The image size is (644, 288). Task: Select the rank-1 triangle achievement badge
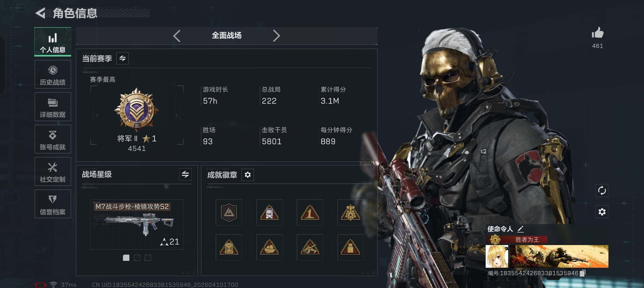[x=310, y=213]
